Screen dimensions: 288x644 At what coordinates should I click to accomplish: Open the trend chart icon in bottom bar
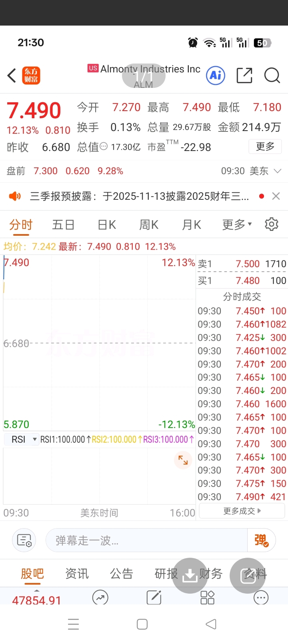point(100,598)
